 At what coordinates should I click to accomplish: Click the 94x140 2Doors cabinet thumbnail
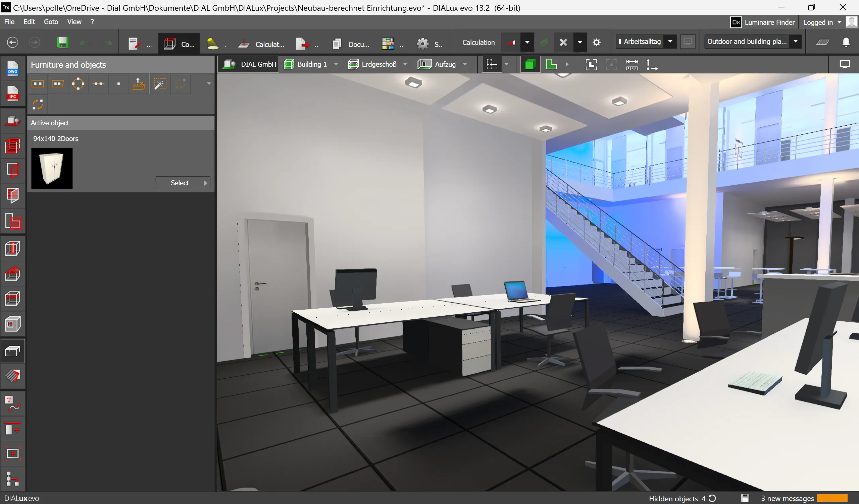52,168
